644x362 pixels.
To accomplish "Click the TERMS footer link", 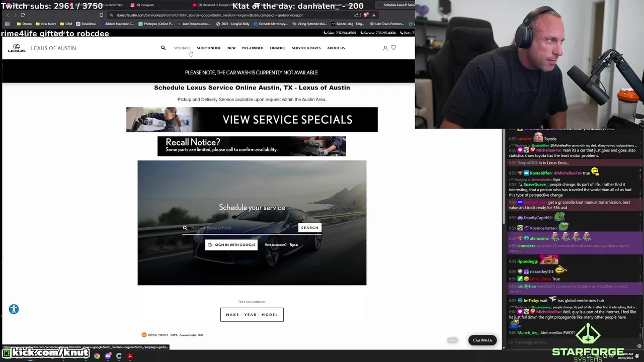I will pyautogui.click(x=174, y=335).
